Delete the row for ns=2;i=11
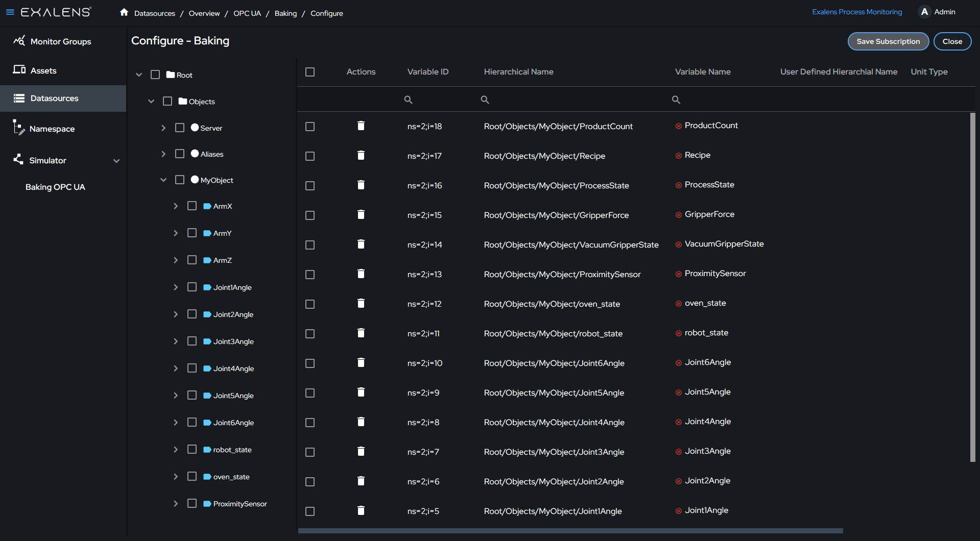 (361, 333)
